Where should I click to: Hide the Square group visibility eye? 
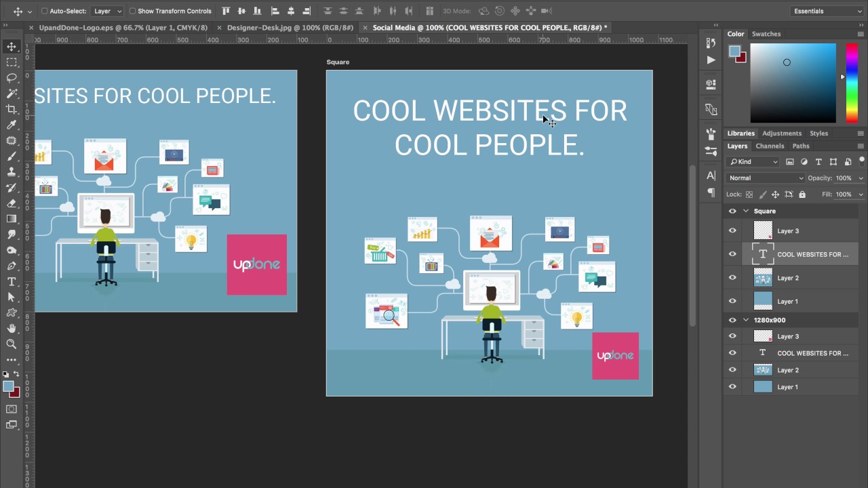(732, 211)
